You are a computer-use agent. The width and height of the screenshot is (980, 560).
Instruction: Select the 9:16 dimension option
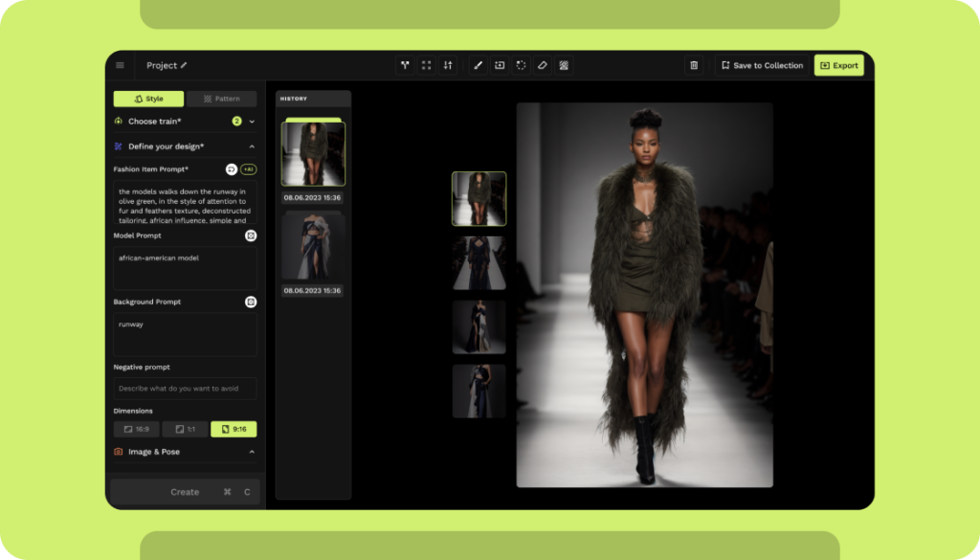coord(234,430)
